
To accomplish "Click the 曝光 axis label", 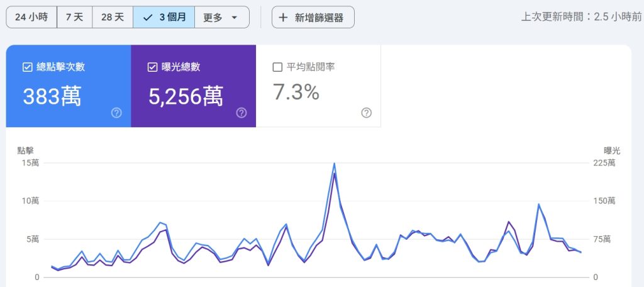I will click(612, 150).
